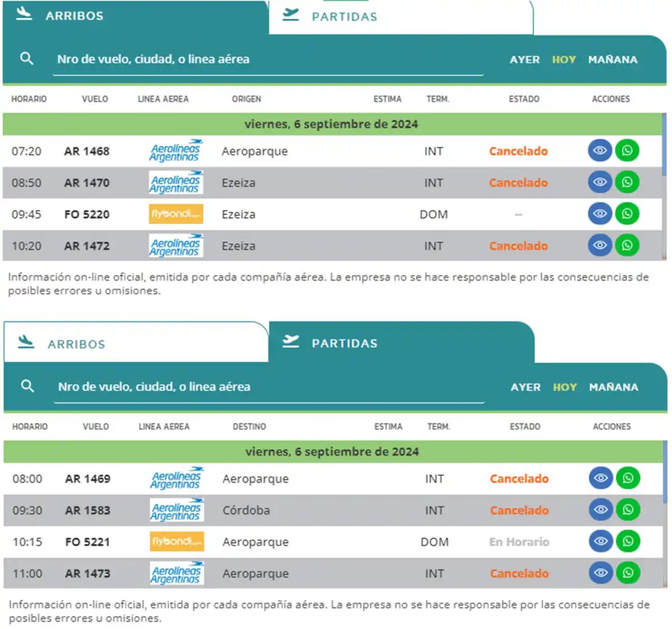Click WhatsApp icon for arriving flight AR 1472
Image resolution: width=672 pixels, height=629 pixels.
[627, 245]
